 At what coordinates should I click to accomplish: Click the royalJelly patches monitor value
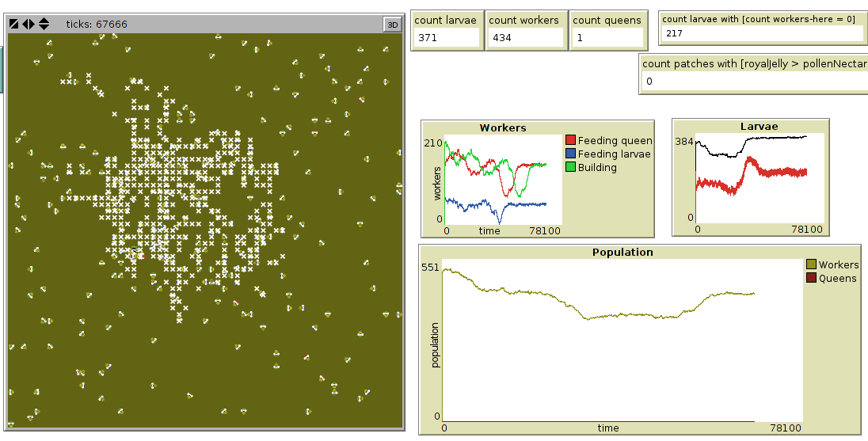[x=752, y=81]
